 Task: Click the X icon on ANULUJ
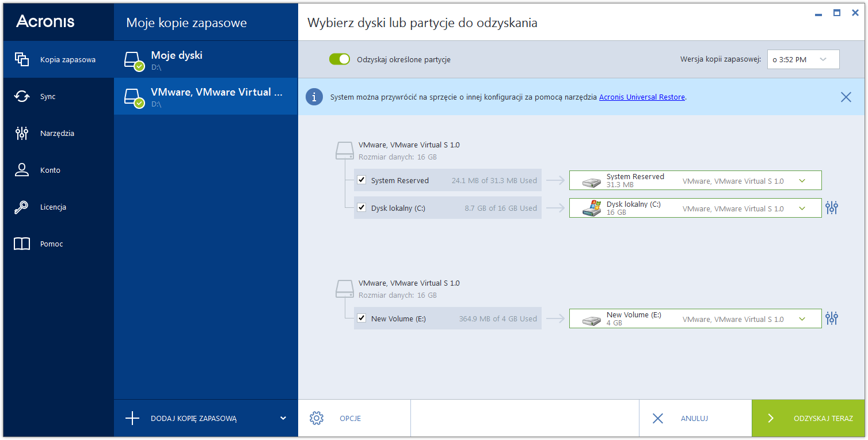pos(658,419)
